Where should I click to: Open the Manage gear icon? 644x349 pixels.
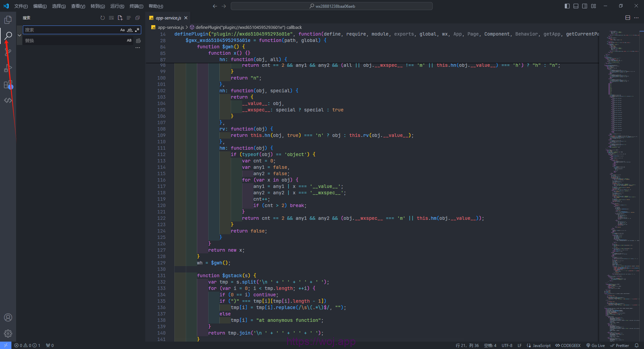(8, 333)
